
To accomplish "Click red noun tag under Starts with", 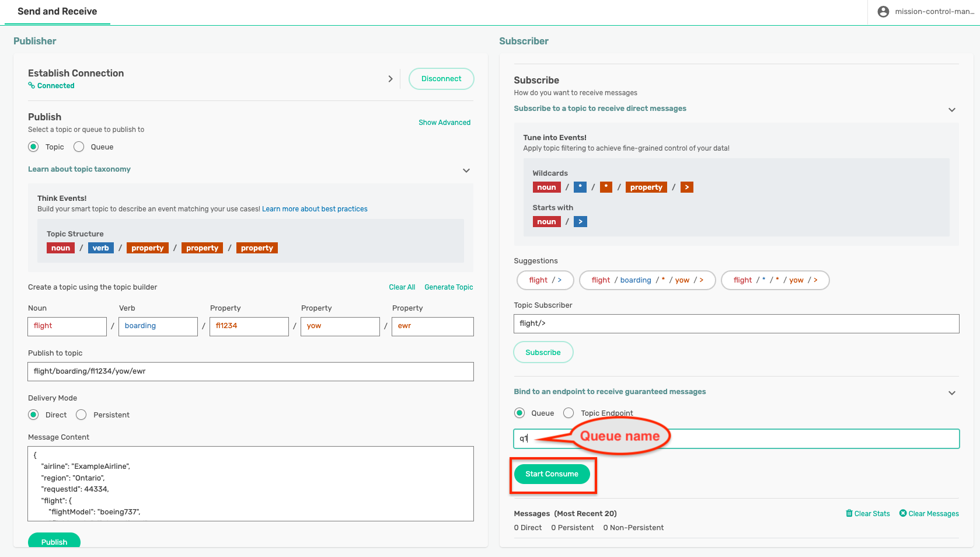I will tap(546, 222).
